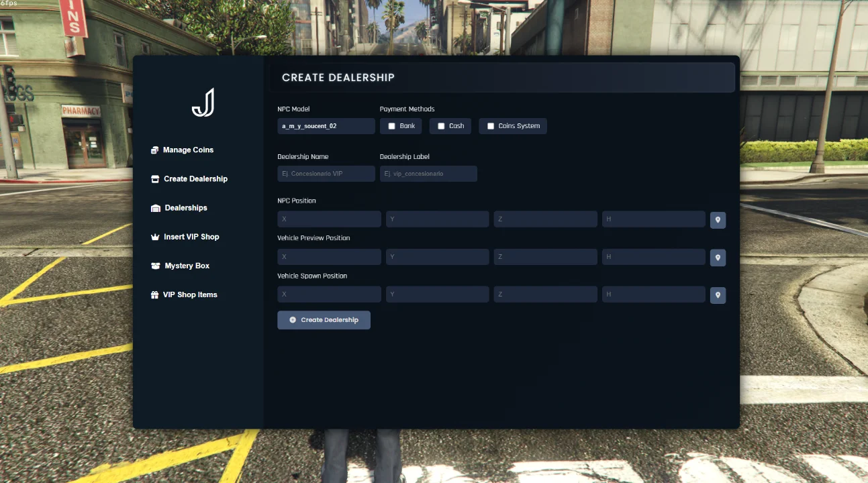Click the J logo in sidebar
The height and width of the screenshot is (483, 868).
pos(203,103)
